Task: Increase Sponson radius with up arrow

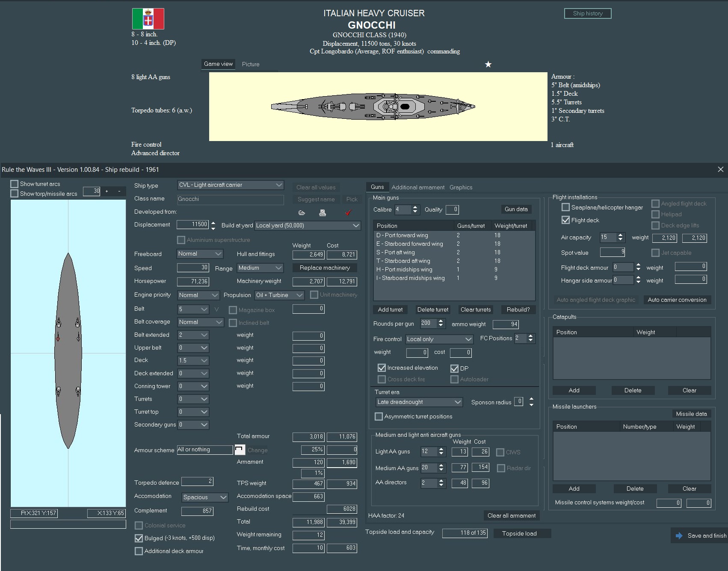Action: pyautogui.click(x=531, y=399)
